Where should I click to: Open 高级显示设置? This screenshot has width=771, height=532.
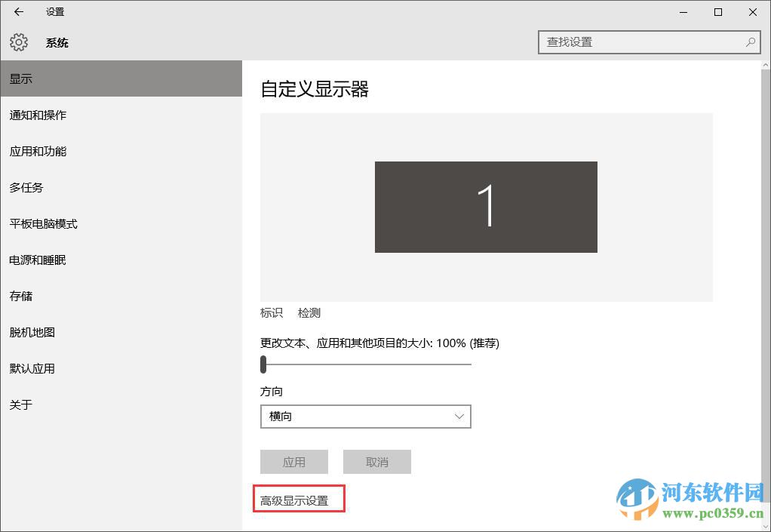298,499
